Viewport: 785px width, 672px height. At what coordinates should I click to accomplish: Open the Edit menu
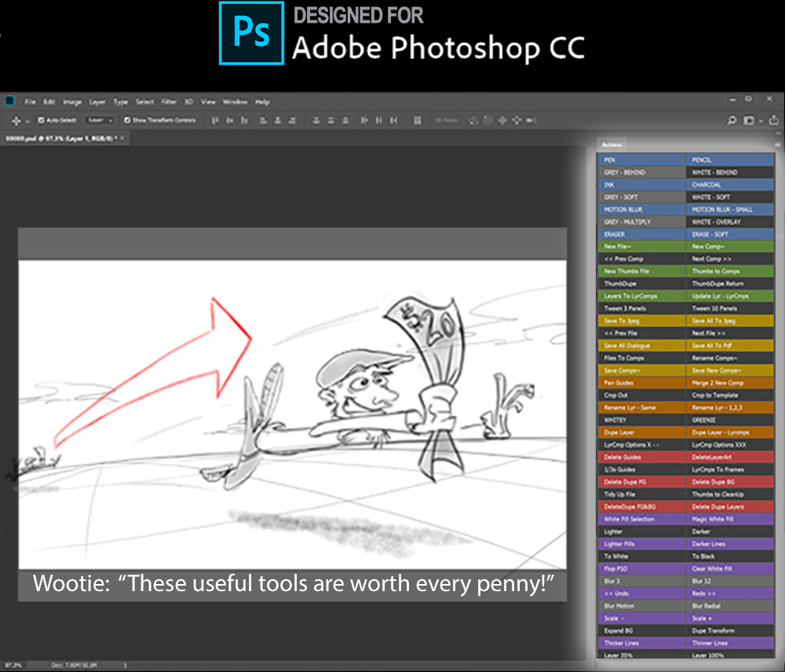click(49, 101)
